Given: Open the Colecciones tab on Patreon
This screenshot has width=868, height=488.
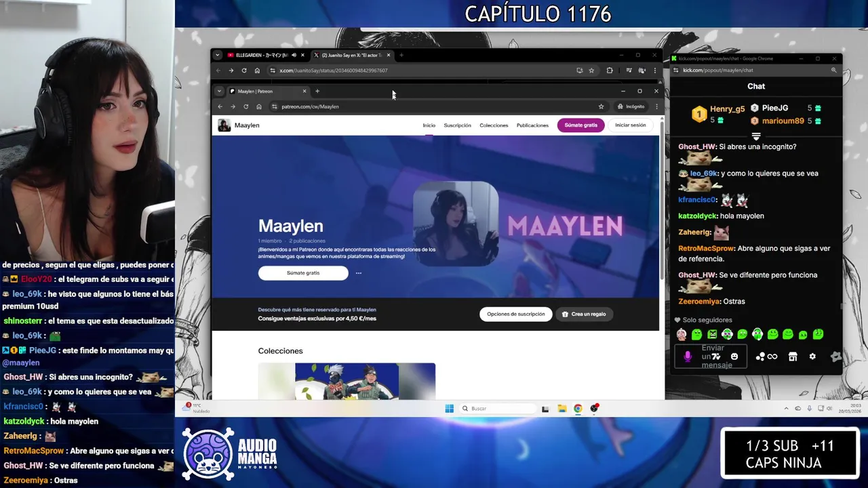Looking at the screenshot, I should [x=494, y=125].
